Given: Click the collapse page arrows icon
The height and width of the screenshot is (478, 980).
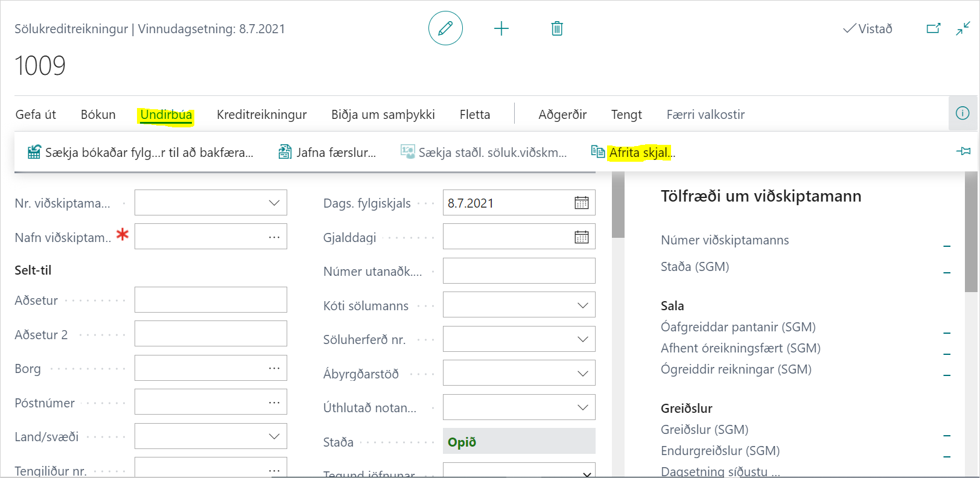Looking at the screenshot, I should [x=963, y=28].
